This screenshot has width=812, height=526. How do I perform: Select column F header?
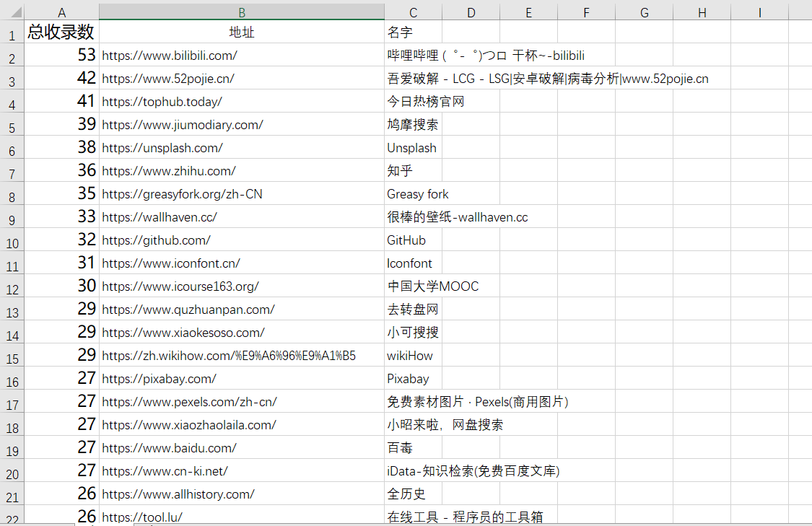[x=587, y=12]
